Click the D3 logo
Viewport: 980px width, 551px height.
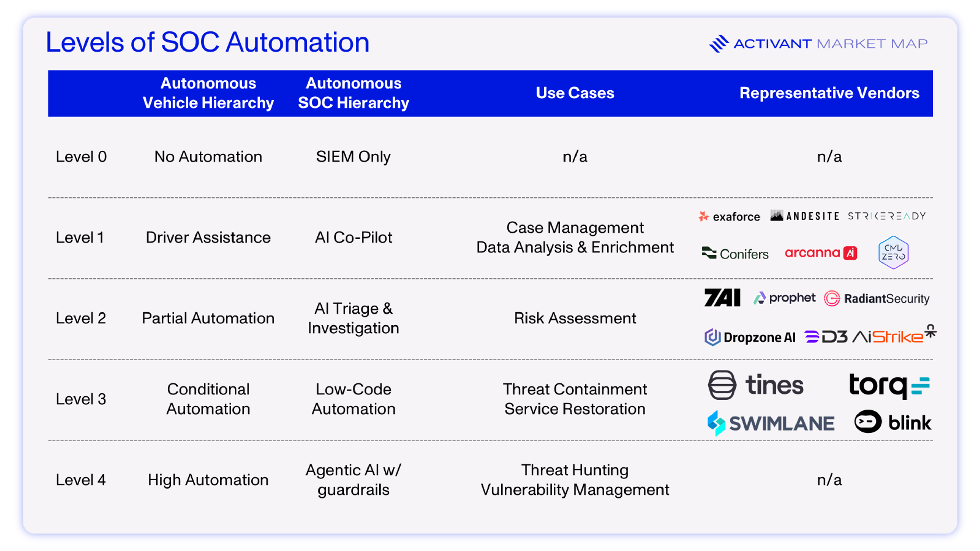[x=826, y=337]
